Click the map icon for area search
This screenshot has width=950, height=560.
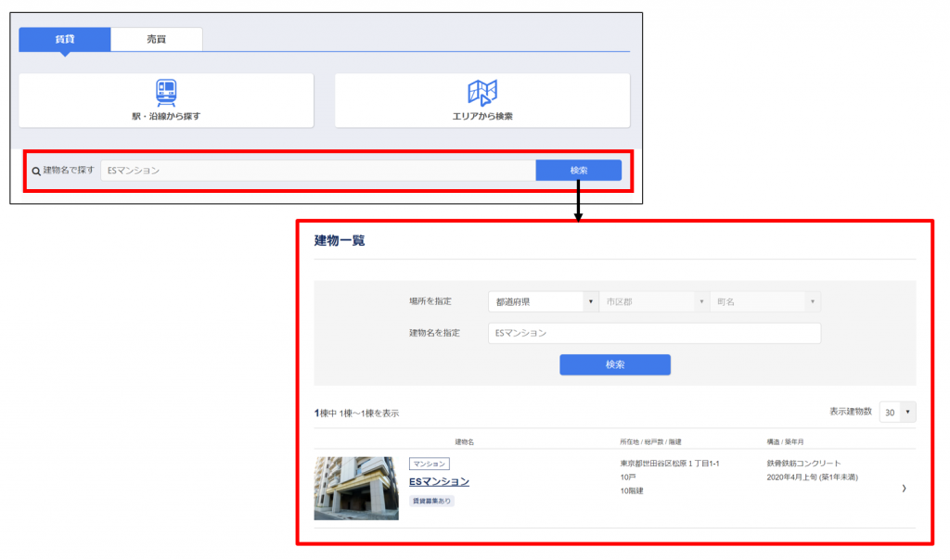pos(482,92)
